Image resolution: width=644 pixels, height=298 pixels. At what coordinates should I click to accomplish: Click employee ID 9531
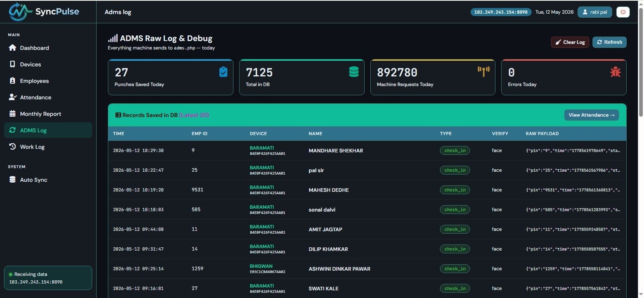tap(197, 190)
